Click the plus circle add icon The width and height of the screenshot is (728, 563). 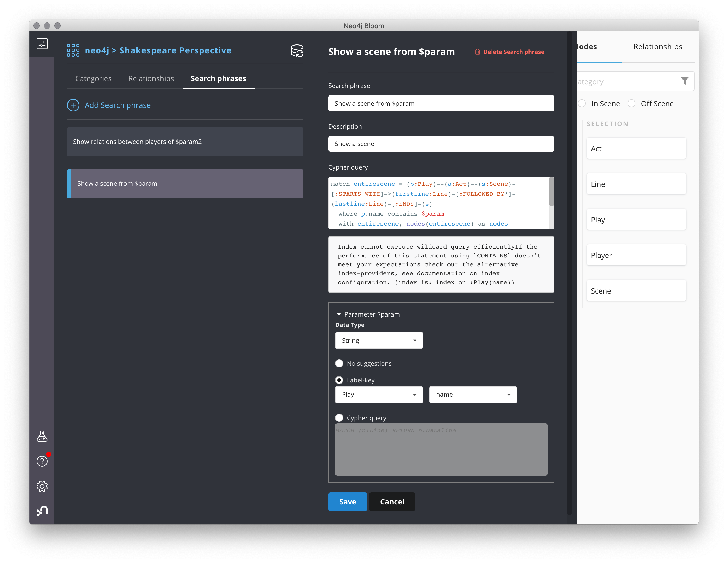(73, 105)
